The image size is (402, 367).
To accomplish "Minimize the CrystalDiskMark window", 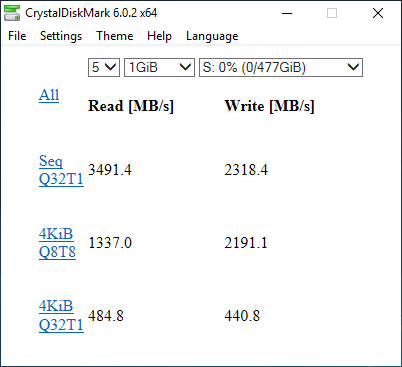I will pos(287,13).
